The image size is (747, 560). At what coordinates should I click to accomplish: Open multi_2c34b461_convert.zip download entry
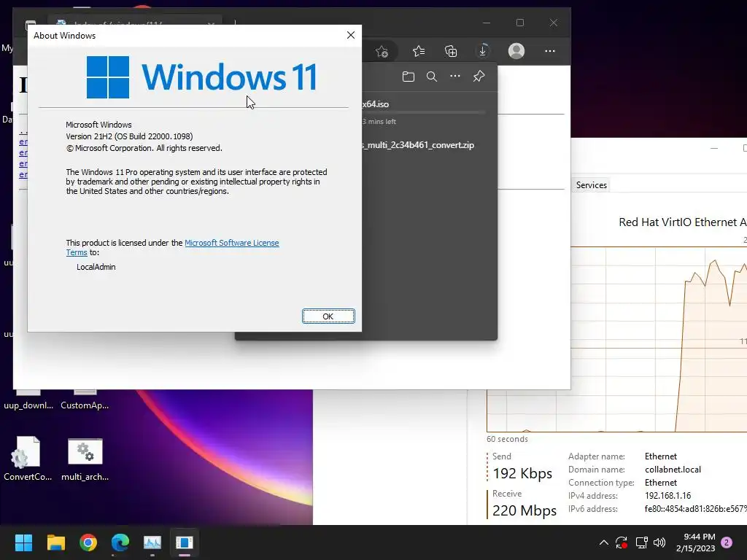418,145
